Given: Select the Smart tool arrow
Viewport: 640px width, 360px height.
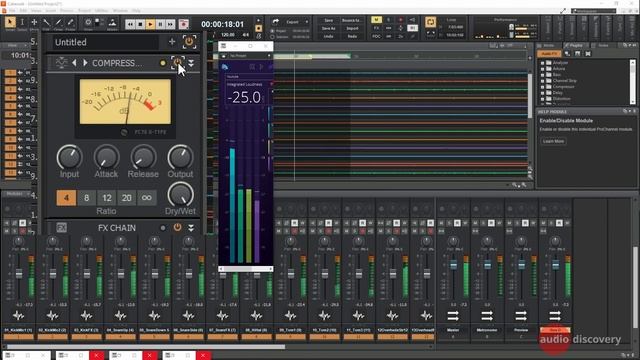Looking at the screenshot, I should pyautogui.click(x=10, y=22).
